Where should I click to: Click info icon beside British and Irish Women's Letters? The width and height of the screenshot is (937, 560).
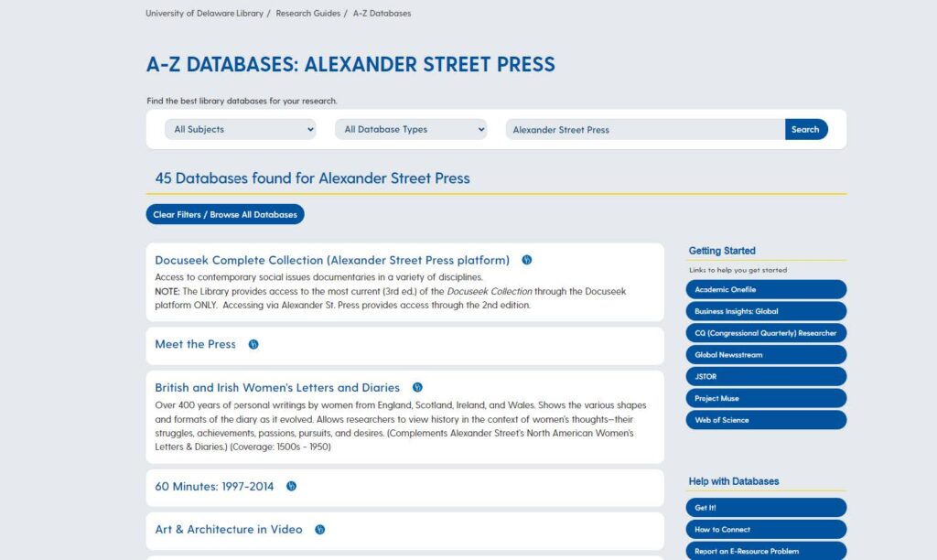point(417,388)
